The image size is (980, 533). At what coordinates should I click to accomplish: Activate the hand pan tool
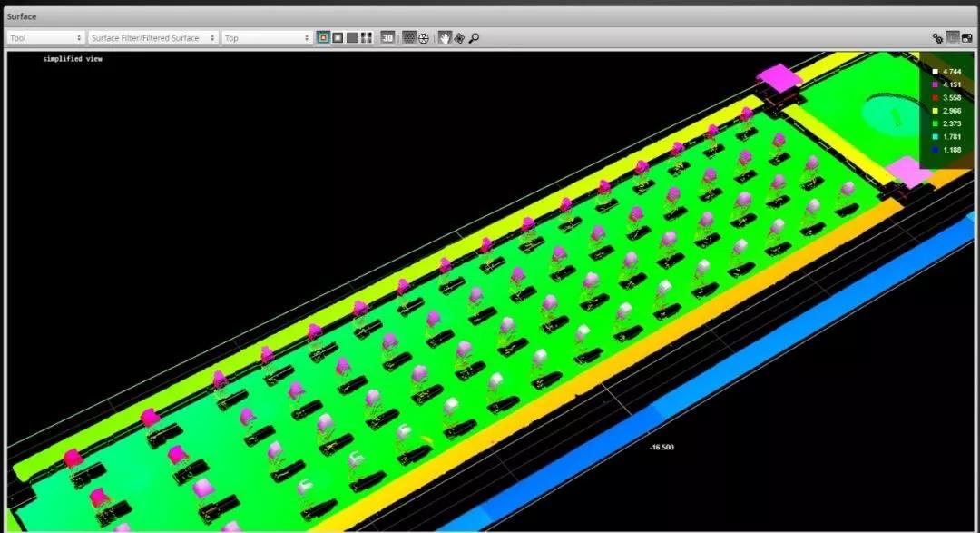[445, 38]
